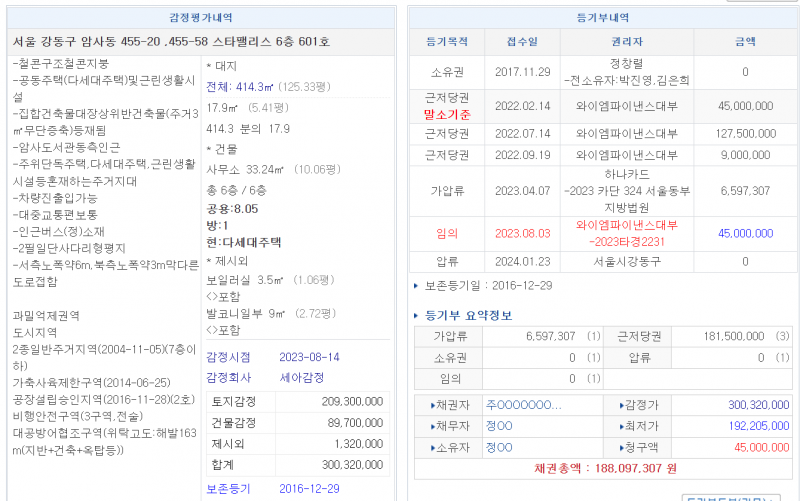Image resolution: width=800 pixels, height=501 pixels.
Task: Click the triangle marker next to 최저가
Action: click(x=621, y=426)
